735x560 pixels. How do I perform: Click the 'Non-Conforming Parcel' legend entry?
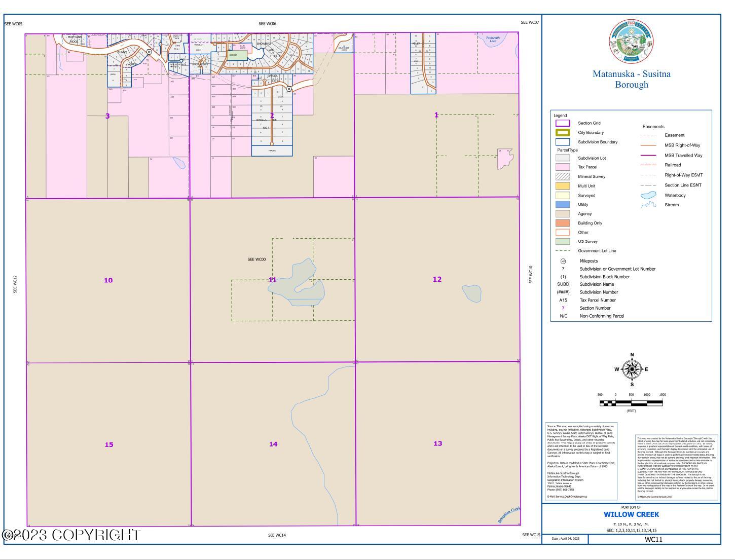click(x=602, y=316)
